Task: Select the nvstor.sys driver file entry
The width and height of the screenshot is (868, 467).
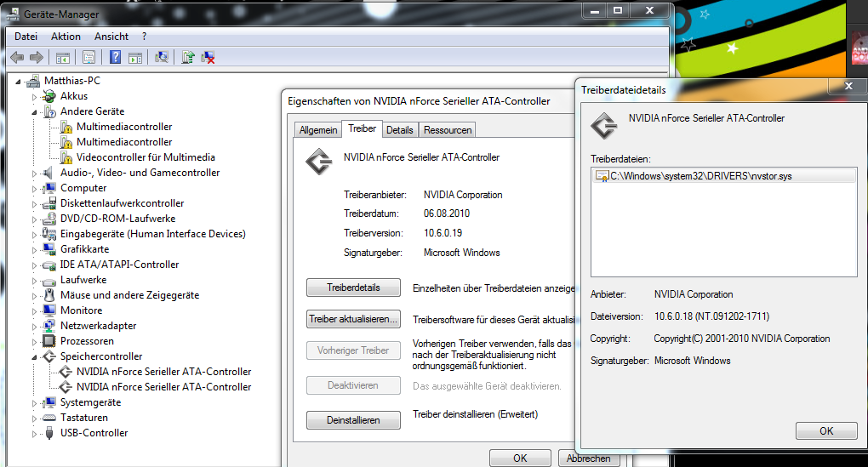Action: pos(723,176)
